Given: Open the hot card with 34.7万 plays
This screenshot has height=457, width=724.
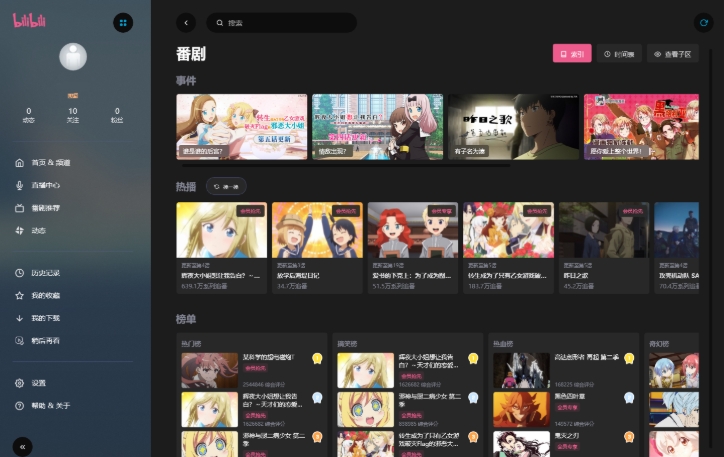Looking at the screenshot, I should point(317,247).
